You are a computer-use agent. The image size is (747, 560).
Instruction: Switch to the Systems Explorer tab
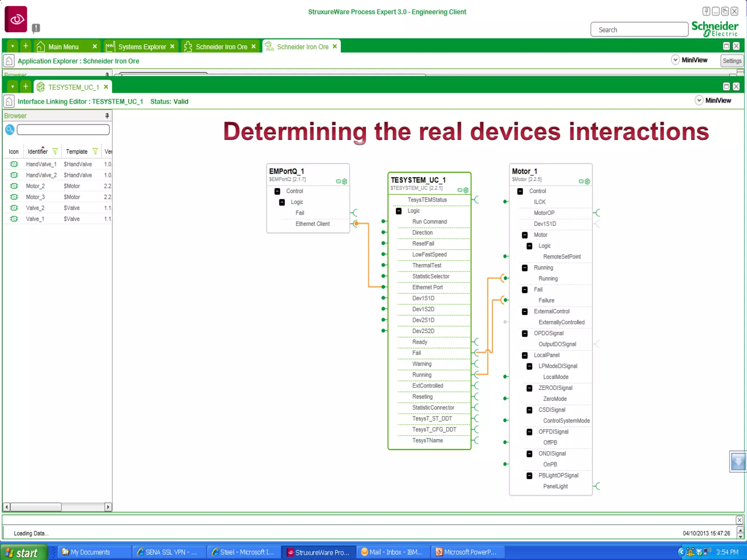(142, 47)
